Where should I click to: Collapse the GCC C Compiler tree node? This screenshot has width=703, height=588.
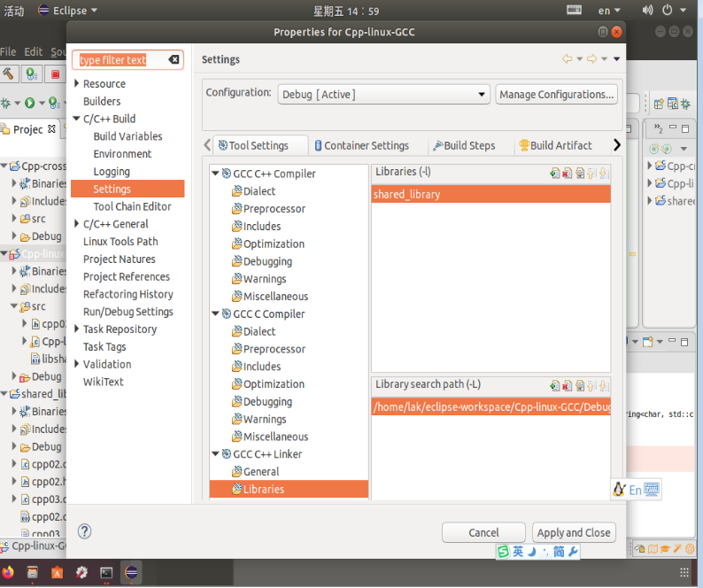pos(215,313)
